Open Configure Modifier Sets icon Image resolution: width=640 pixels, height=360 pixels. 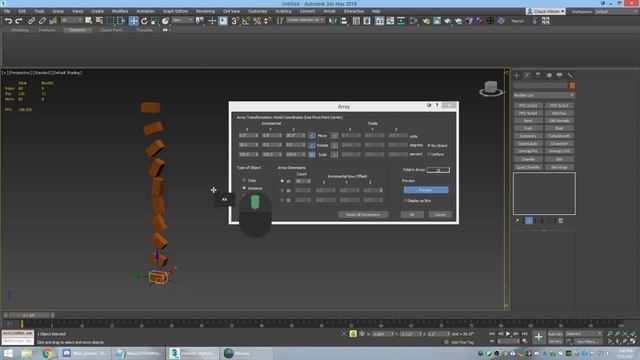point(561,221)
